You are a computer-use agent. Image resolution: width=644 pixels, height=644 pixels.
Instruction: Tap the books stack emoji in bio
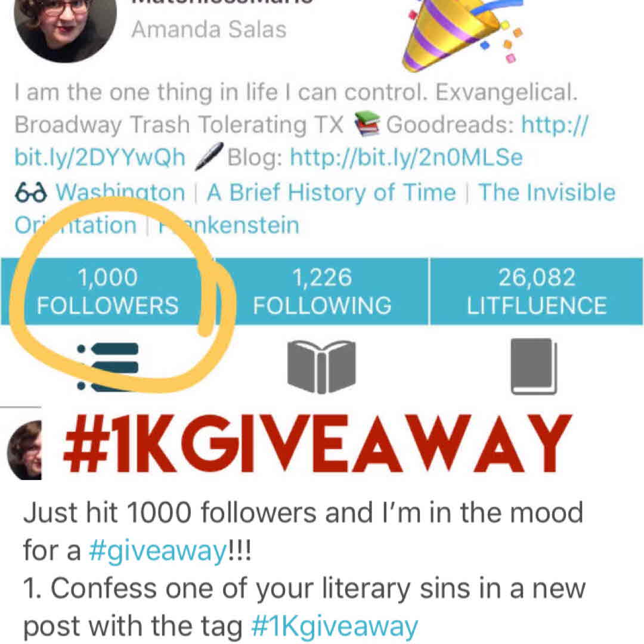pyautogui.click(x=367, y=123)
